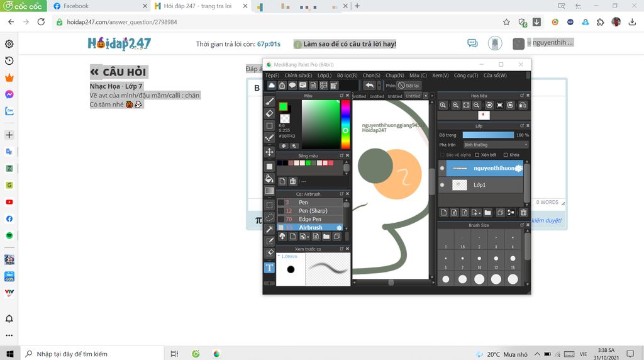Show next document tabs arrow

pos(432,96)
